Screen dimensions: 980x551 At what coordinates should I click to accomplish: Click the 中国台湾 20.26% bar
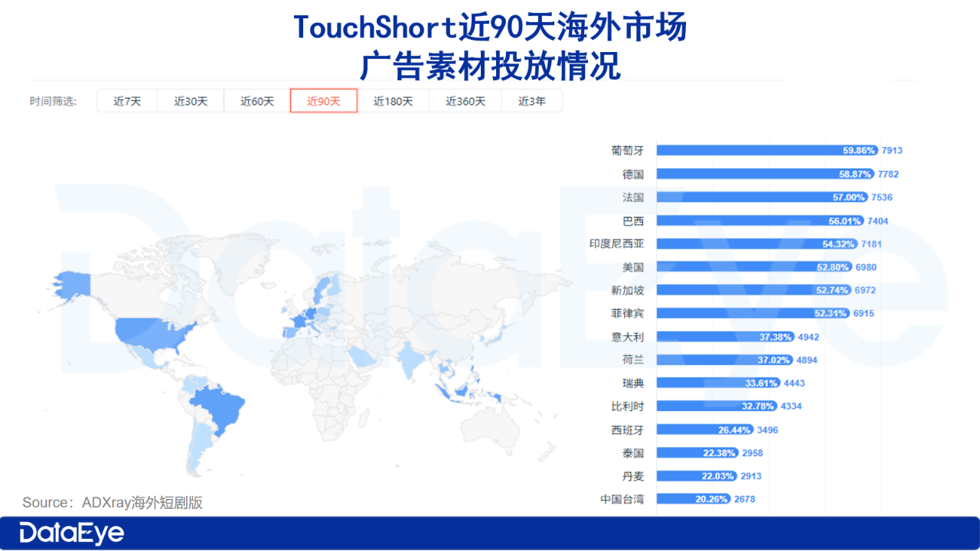pos(694,500)
